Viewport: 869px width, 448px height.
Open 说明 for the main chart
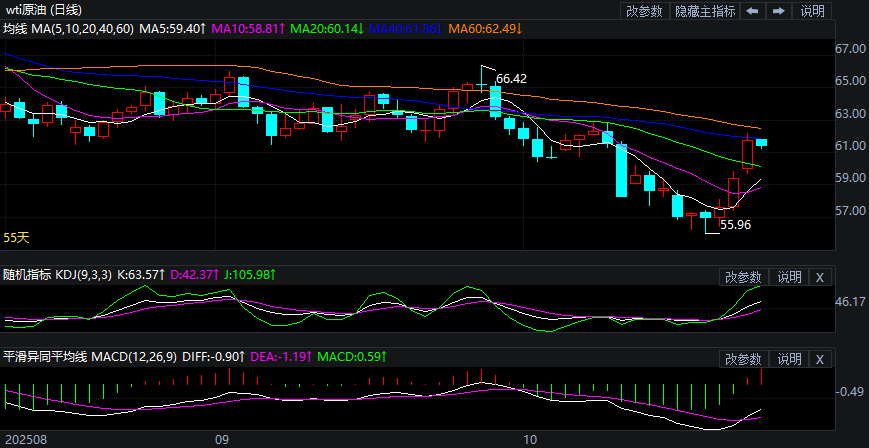click(813, 11)
